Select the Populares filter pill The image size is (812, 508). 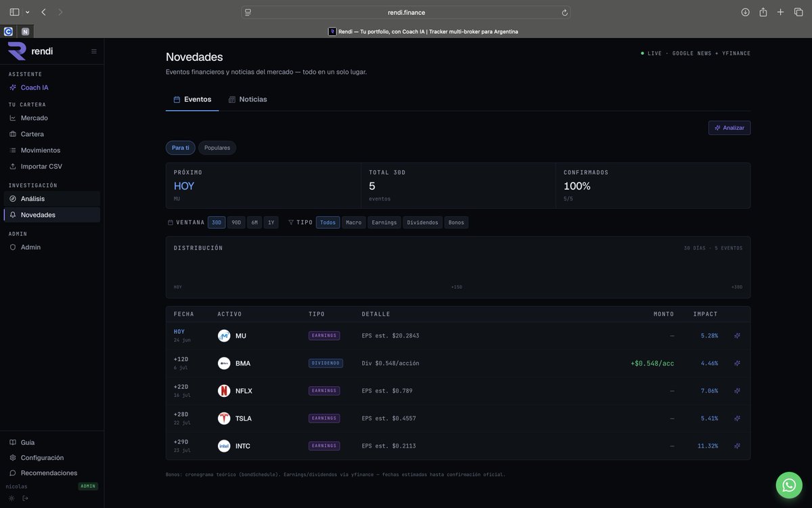(x=217, y=148)
